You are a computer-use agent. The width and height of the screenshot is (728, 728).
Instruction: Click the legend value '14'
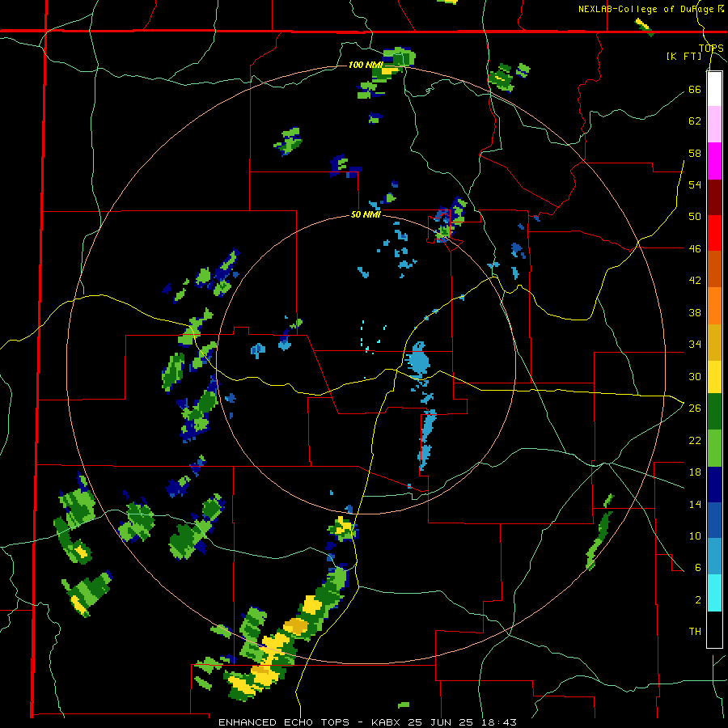coord(695,505)
